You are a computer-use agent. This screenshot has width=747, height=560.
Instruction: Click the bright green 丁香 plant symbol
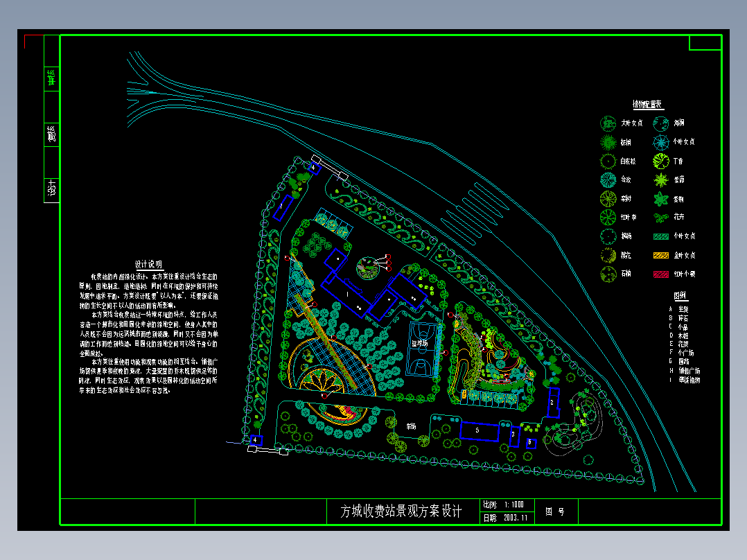tap(661, 161)
